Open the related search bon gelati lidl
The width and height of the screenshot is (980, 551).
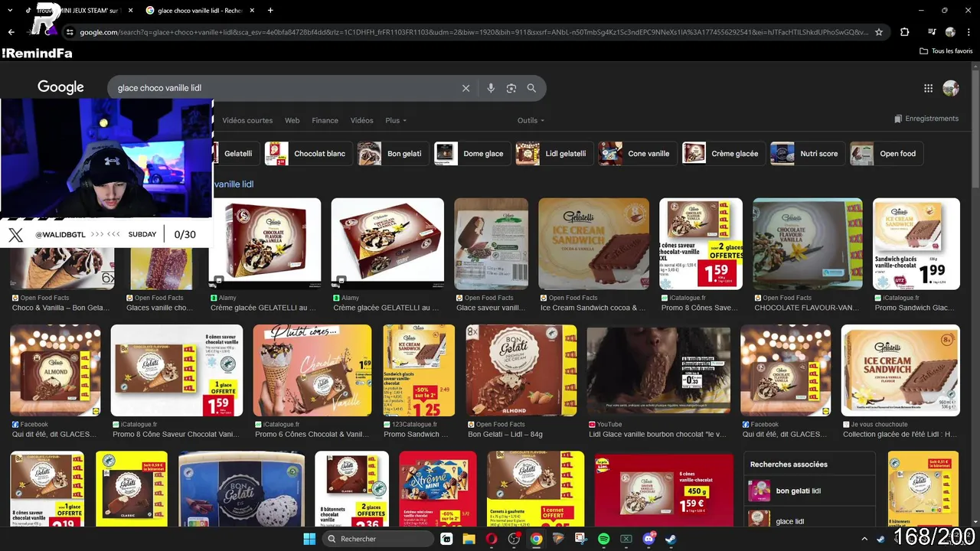[x=810, y=491]
